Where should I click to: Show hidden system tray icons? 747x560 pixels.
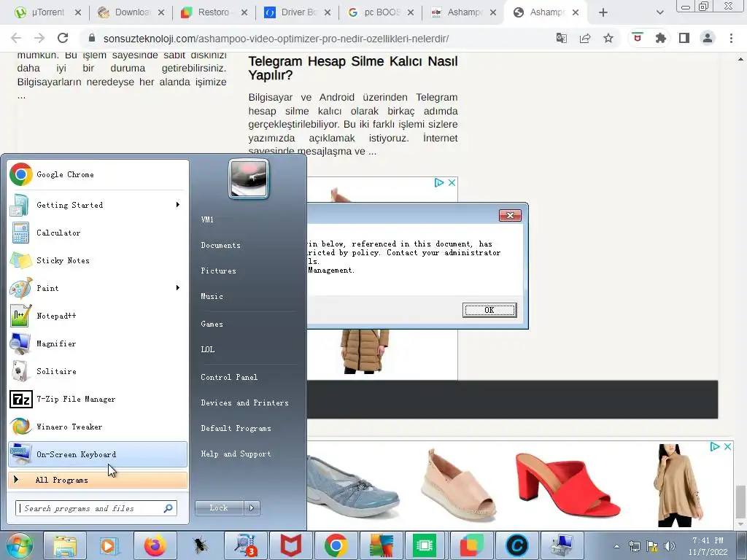pyautogui.click(x=616, y=546)
